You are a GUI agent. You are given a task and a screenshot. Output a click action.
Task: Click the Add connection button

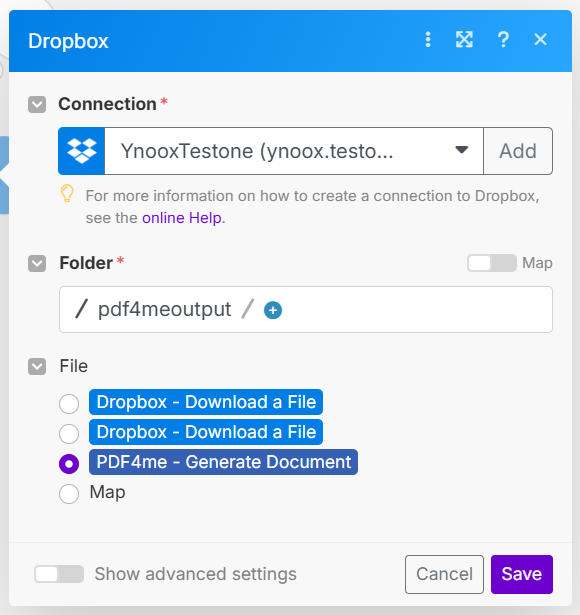pyautogui.click(x=518, y=151)
